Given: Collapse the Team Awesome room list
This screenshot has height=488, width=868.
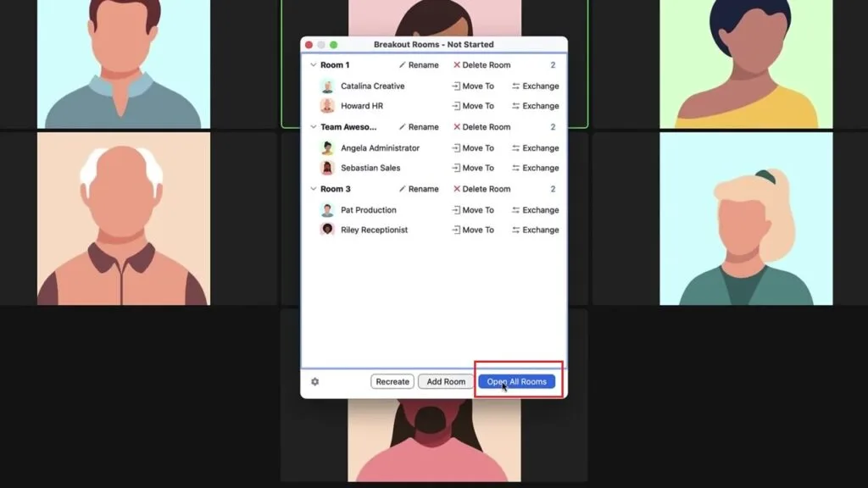Looking at the screenshot, I should 313,127.
